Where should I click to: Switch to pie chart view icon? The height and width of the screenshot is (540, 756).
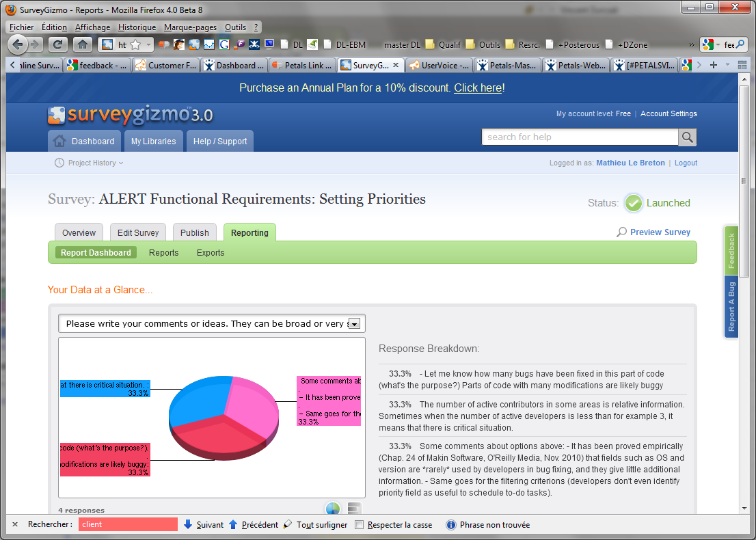pyautogui.click(x=333, y=509)
